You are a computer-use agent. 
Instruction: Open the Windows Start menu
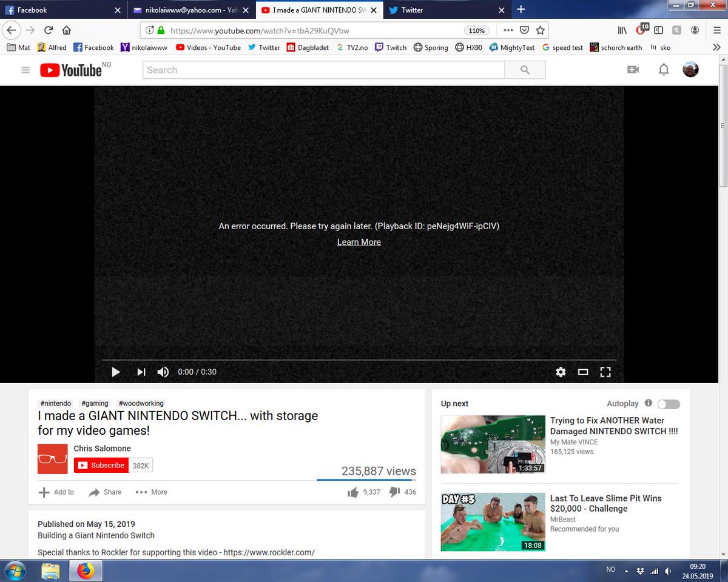(15, 571)
